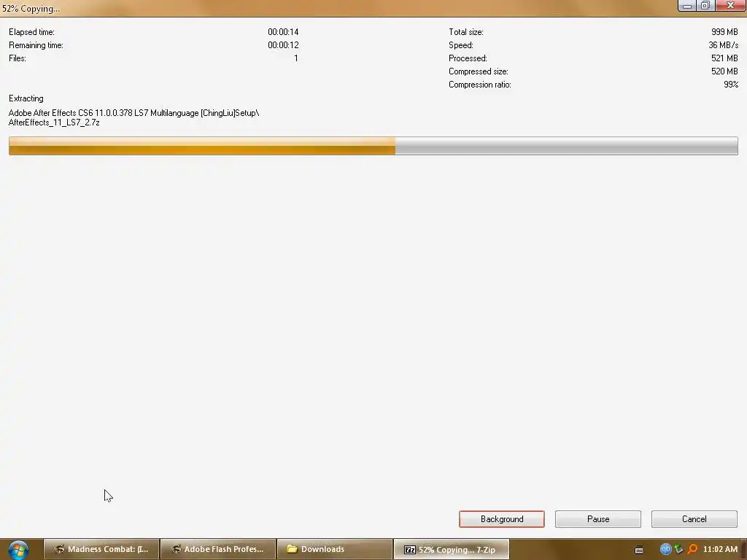The height and width of the screenshot is (560, 747).
Task: Click the 7z icon in taskbar
Action: 410,550
